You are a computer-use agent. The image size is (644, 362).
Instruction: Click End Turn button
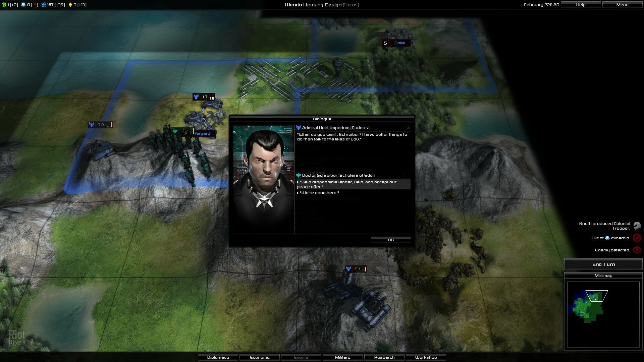603,264
